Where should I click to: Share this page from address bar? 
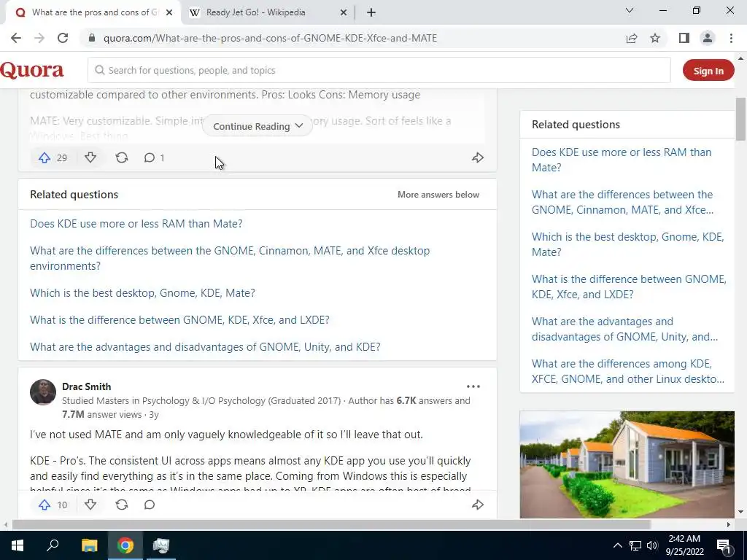632,38
